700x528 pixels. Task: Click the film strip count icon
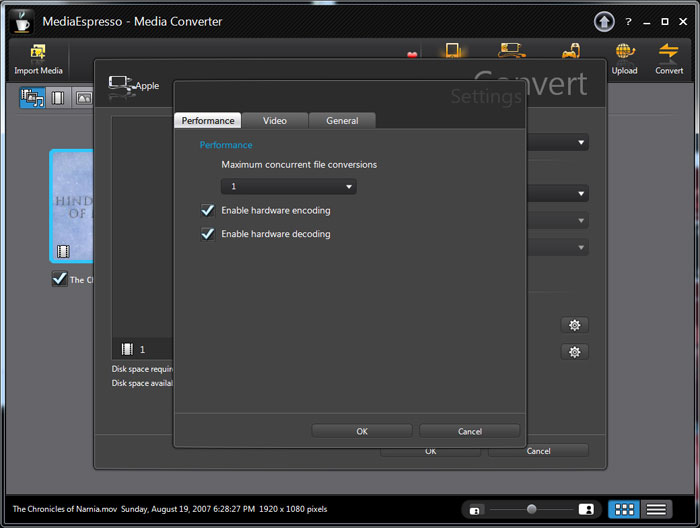[x=127, y=349]
